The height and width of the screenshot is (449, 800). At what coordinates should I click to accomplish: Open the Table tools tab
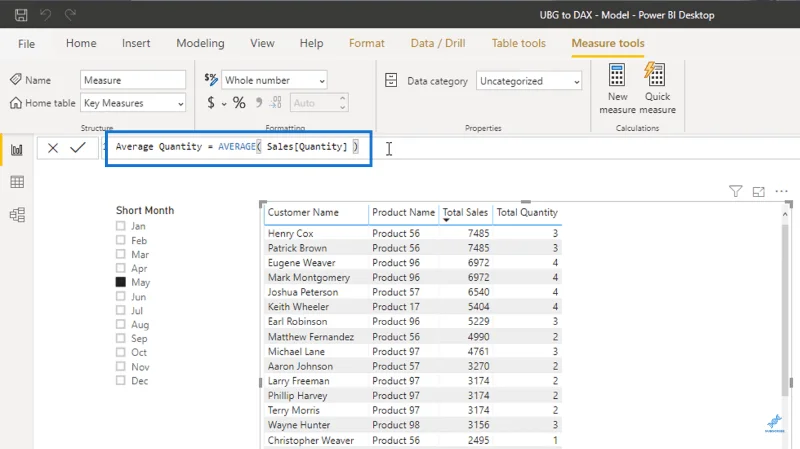point(518,43)
